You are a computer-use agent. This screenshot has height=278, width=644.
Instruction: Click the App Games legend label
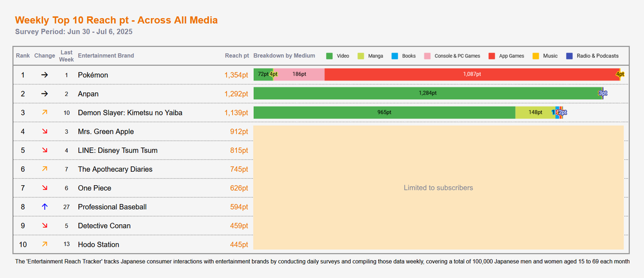(512, 56)
